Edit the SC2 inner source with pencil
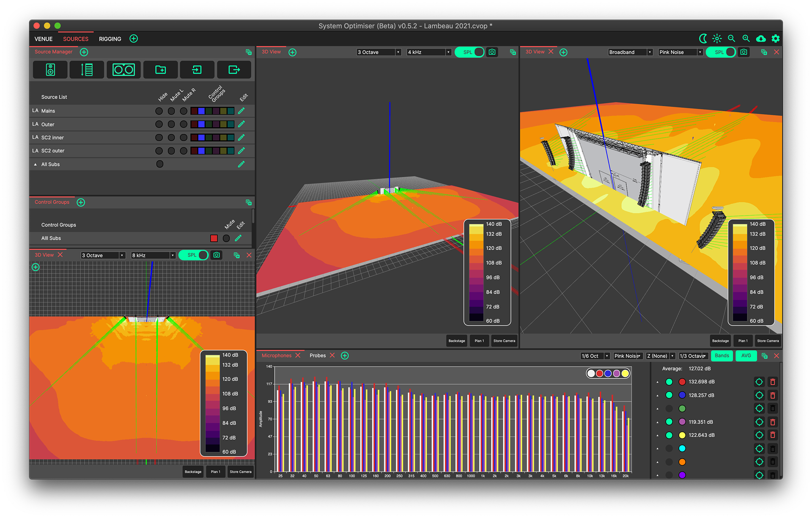 (241, 138)
